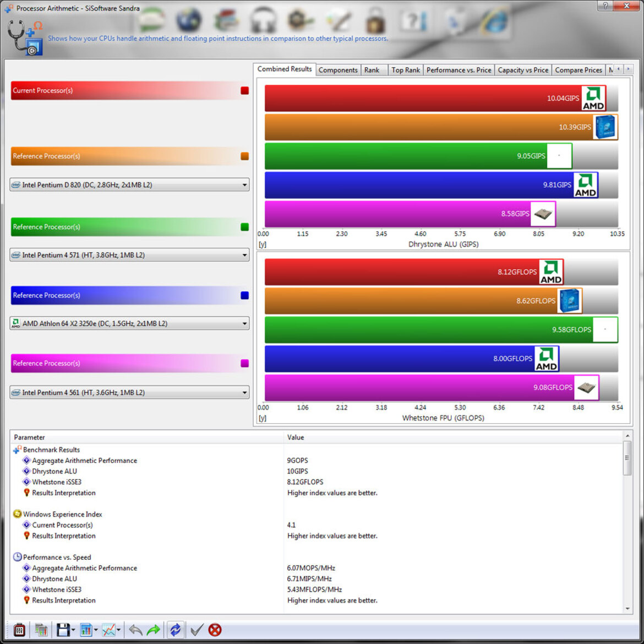Click the results list scroll-up arrow

(627, 435)
